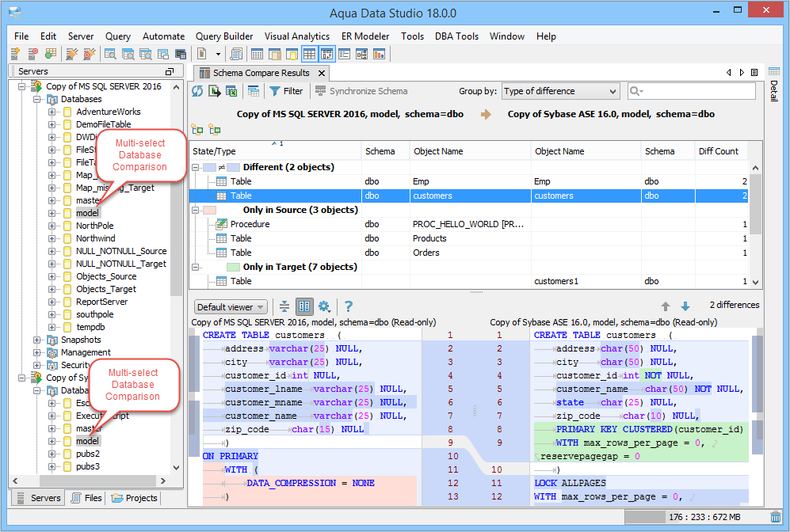Open the diff viewer help icon
This screenshot has height=532, width=790.
coord(348,306)
